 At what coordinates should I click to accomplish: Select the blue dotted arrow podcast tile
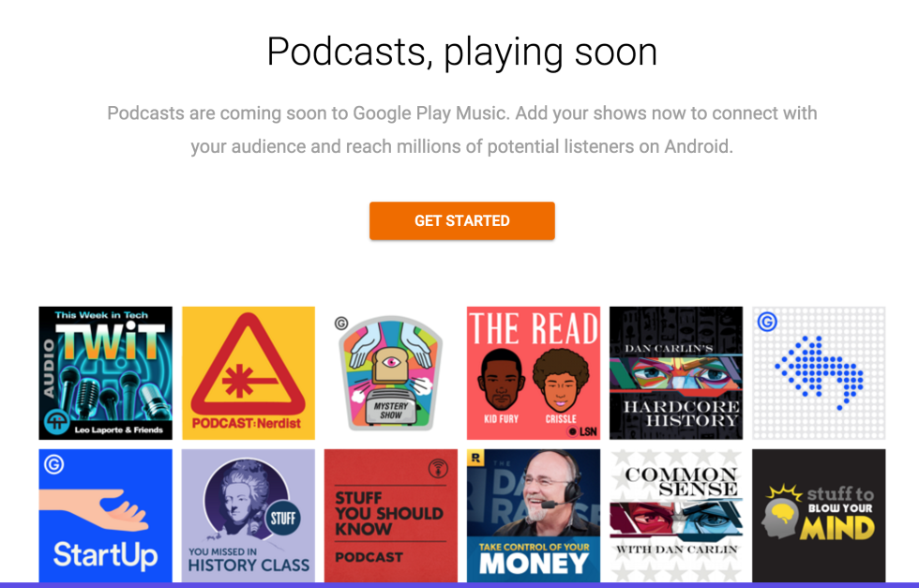click(x=819, y=373)
